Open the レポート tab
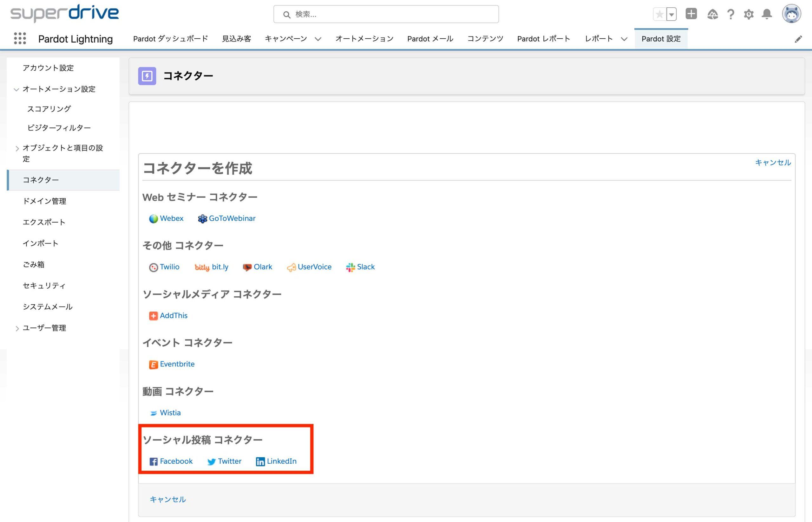 coord(599,39)
